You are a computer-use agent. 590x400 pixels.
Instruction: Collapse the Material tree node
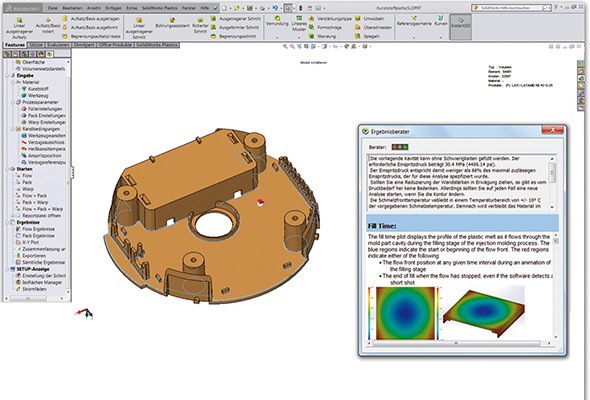coord(12,82)
